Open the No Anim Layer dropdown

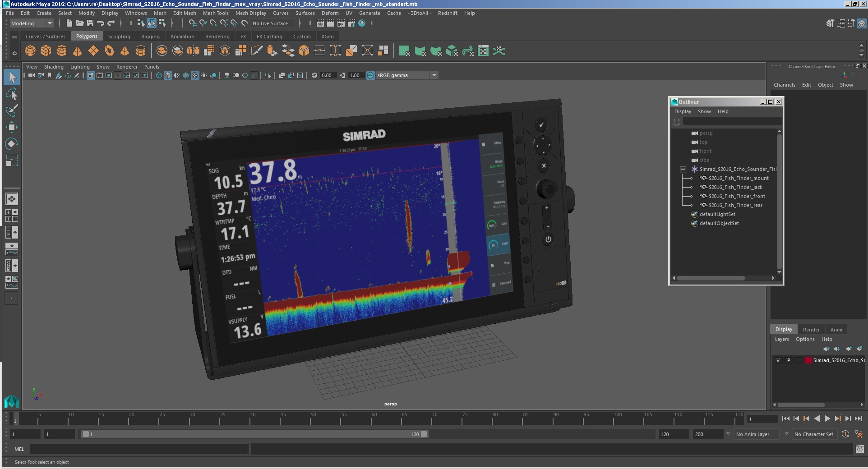tap(757, 434)
